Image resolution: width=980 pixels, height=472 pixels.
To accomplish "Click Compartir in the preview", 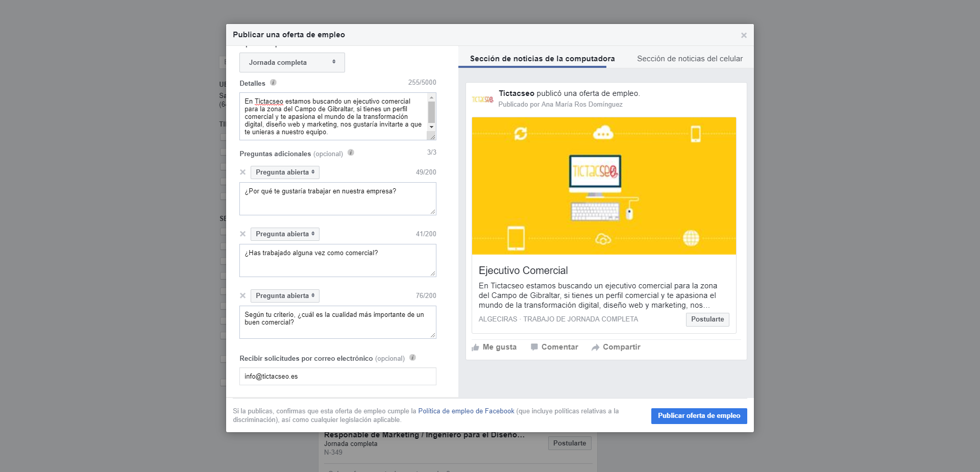I will 616,347.
